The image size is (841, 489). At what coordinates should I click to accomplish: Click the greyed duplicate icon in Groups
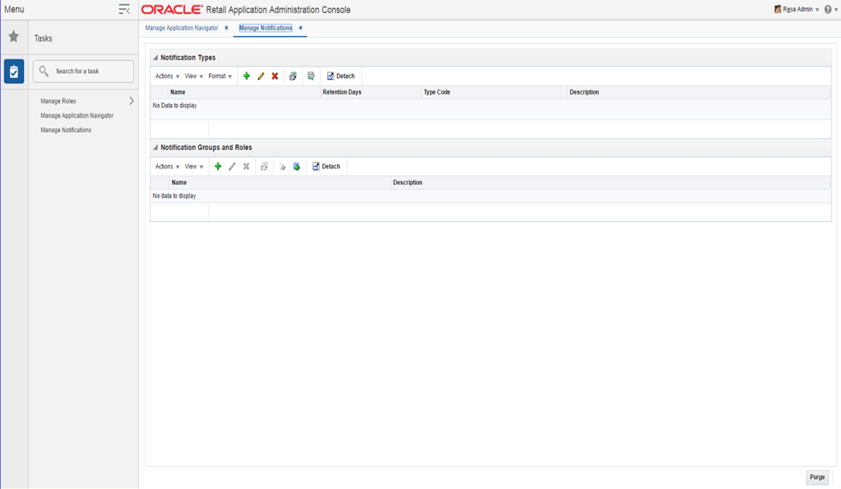pyautogui.click(x=264, y=166)
